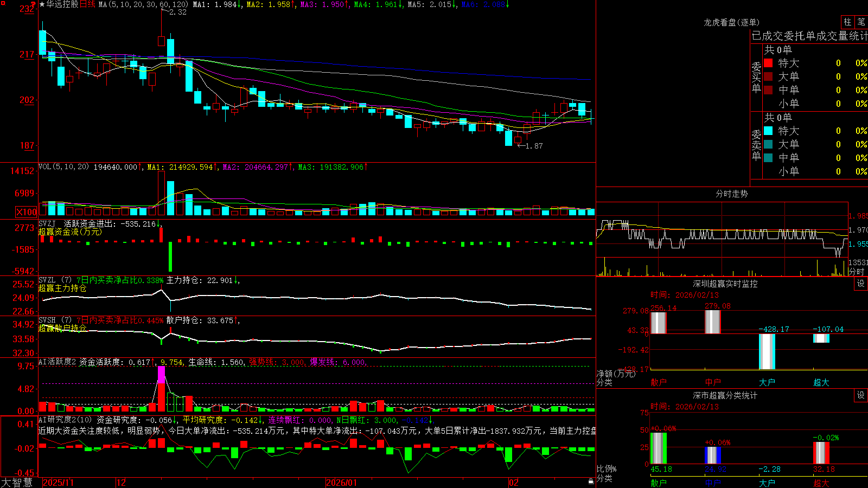Click the 大智慧 logo
This screenshot has height=488, width=868.
tap(17, 483)
